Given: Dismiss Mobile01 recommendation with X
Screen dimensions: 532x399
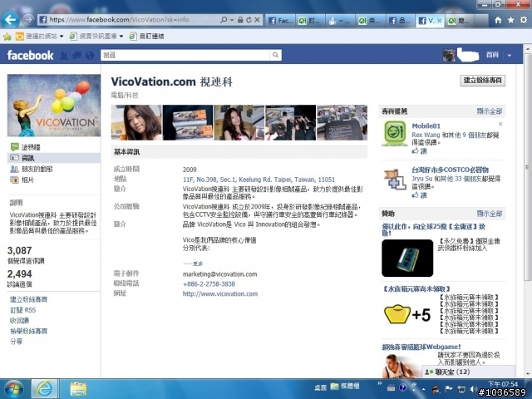Looking at the screenshot, I should click(x=500, y=124).
